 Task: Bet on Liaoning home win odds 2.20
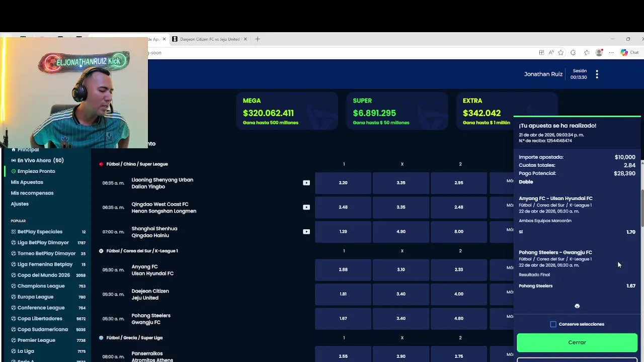pos(343,183)
